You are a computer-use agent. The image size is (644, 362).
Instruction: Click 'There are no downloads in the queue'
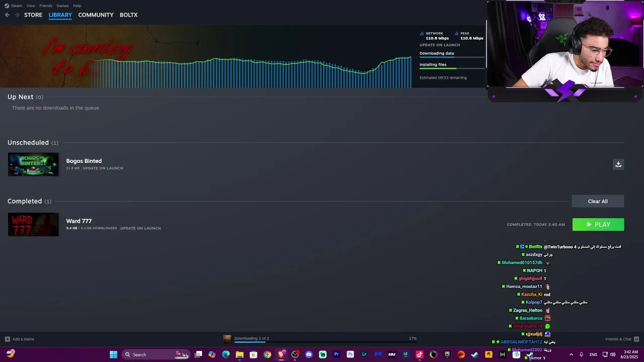coord(55,108)
